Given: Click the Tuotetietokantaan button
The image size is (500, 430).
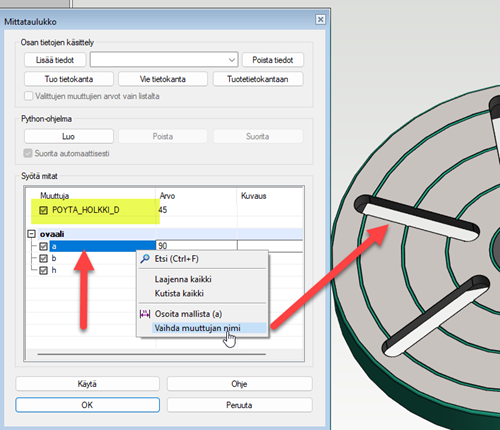Looking at the screenshot, I should tap(258, 79).
